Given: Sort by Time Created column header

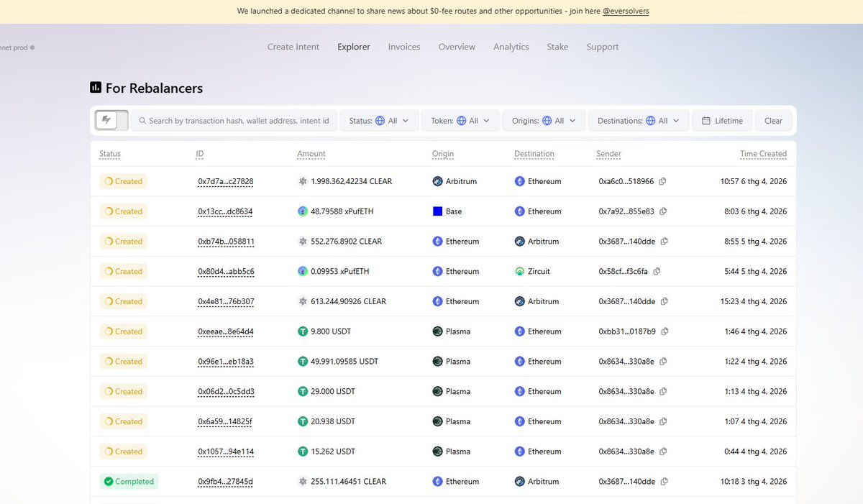Looking at the screenshot, I should tap(763, 154).
